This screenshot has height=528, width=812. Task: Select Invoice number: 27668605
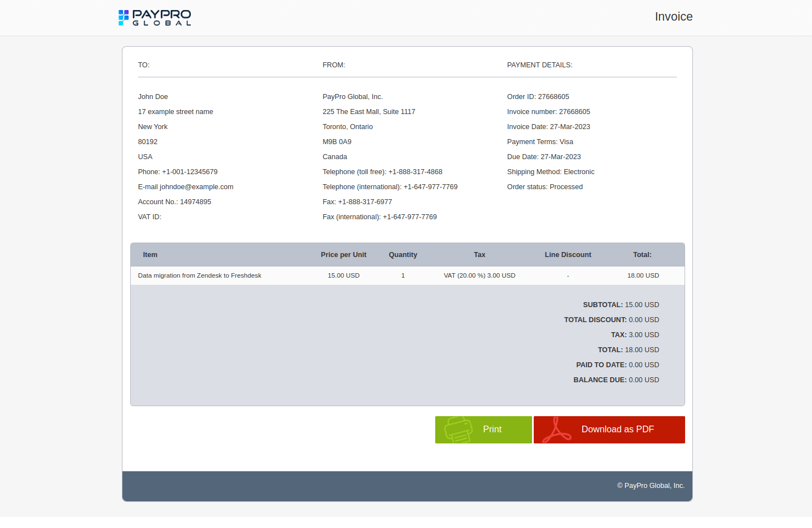(549, 112)
